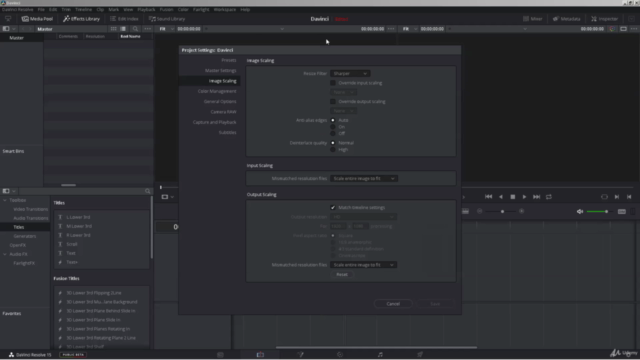The height and width of the screenshot is (360, 640).
Task: Select Anti-alias edges On option
Action: (333, 127)
